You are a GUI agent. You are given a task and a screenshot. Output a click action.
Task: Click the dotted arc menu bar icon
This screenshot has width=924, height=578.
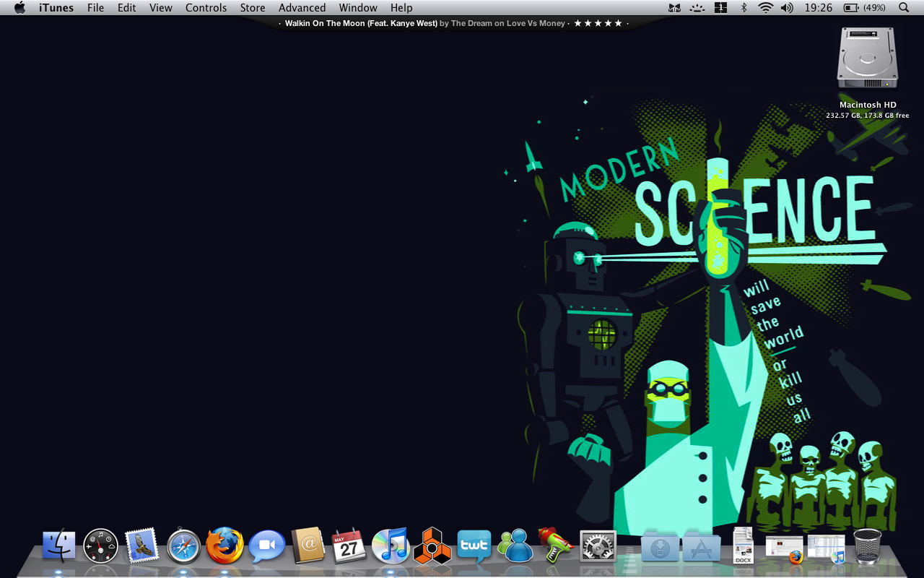(x=697, y=8)
